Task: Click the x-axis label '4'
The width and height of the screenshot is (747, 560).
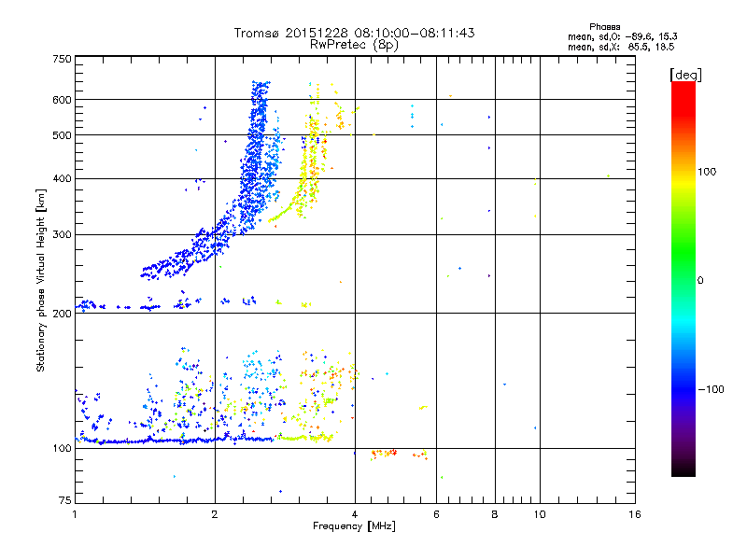Action: (x=355, y=514)
